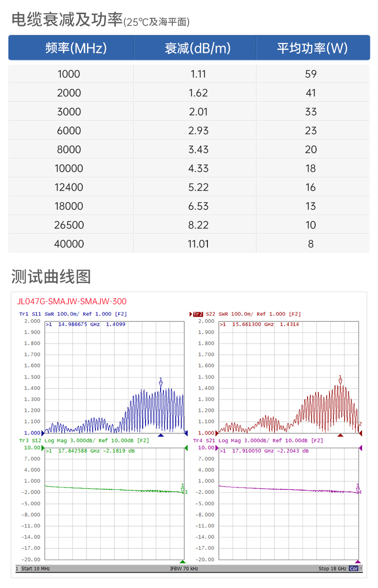Click green triangle marker below S12 chart
The width and height of the screenshot is (378, 588).
(x=182, y=562)
